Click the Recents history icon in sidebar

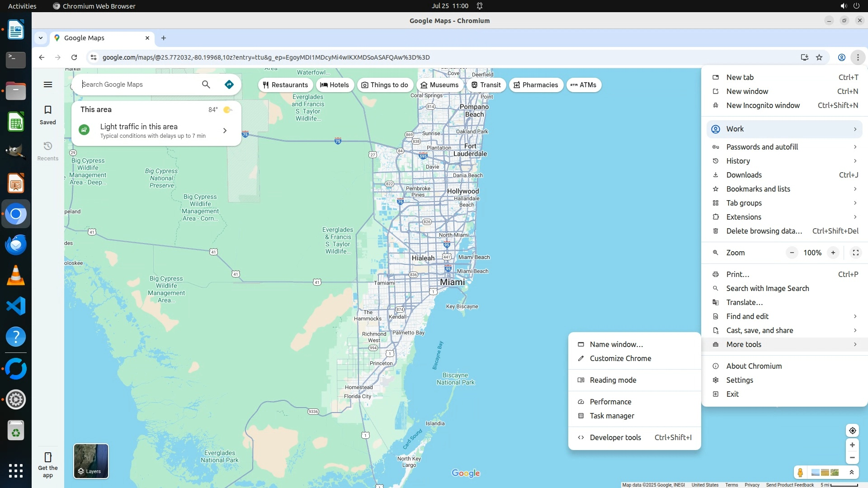click(48, 146)
